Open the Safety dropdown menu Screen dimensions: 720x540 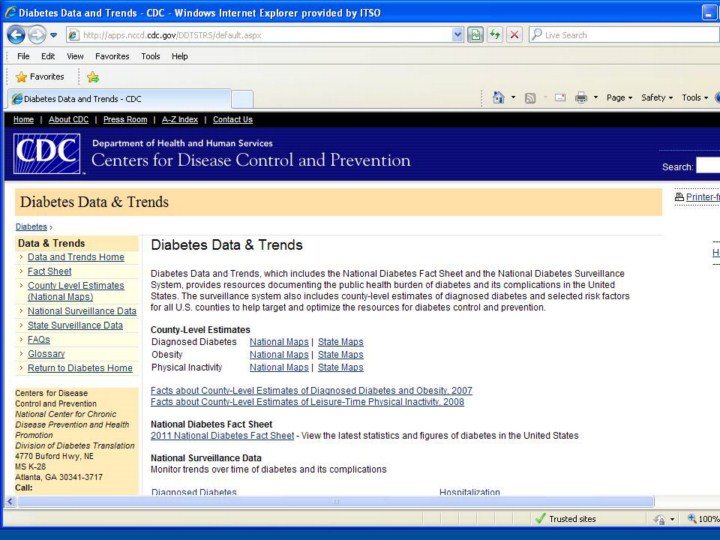pyautogui.click(x=656, y=98)
